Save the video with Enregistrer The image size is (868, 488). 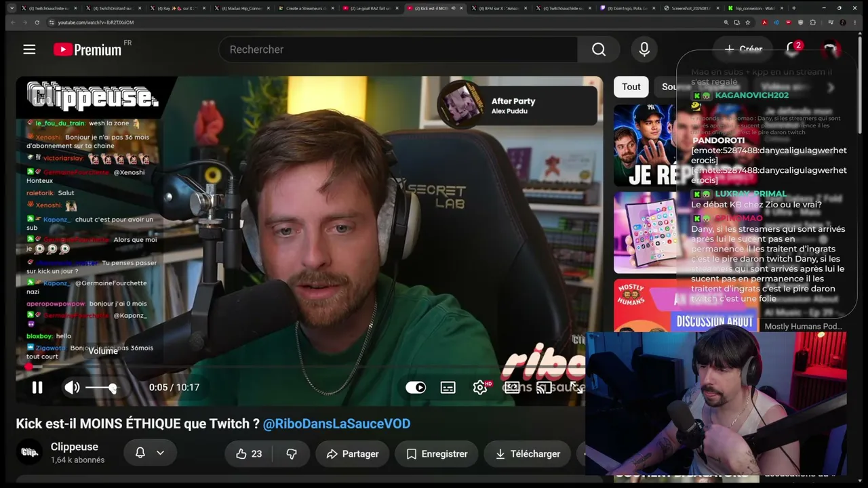(437, 454)
